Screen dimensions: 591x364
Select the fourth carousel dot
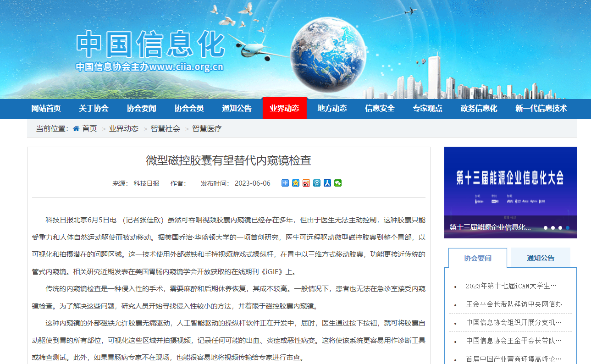point(569,226)
